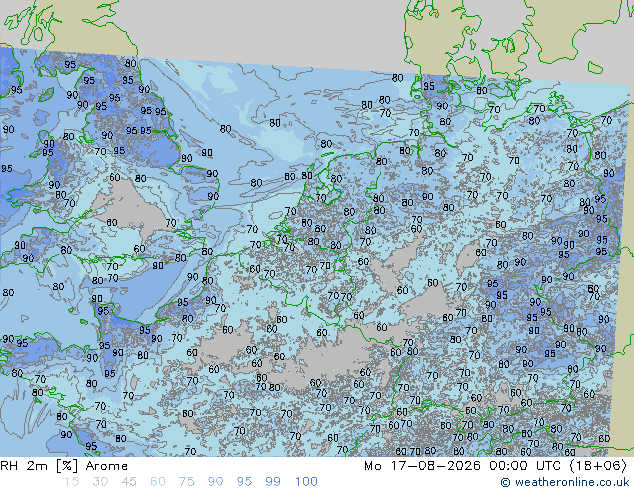The image size is (634, 490).
Task: Click the 75 legend value
Action: tap(186, 482)
